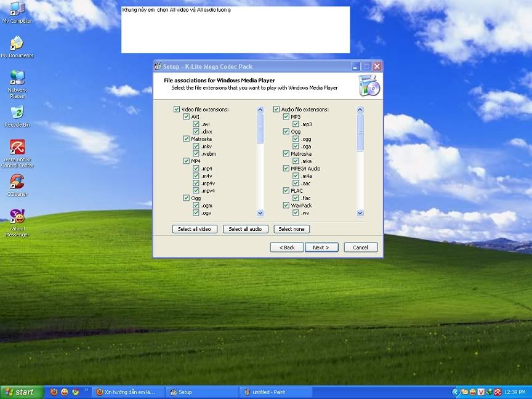
Task: Click the Select all video button
Action: click(195, 229)
